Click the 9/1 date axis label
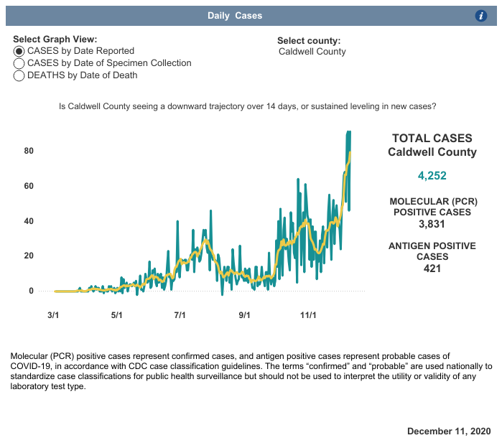Image resolution: width=502 pixels, height=448 pixels. [244, 314]
